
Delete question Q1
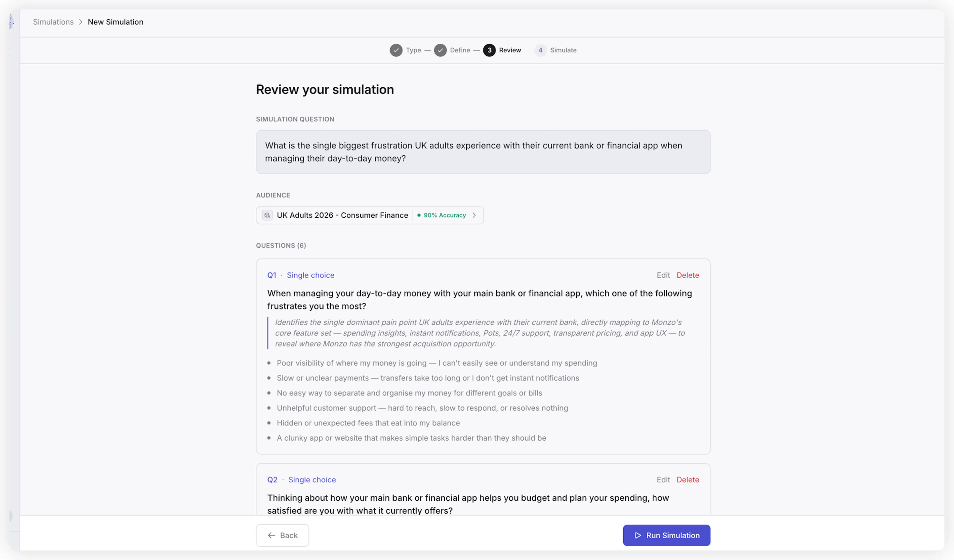pyautogui.click(x=687, y=275)
